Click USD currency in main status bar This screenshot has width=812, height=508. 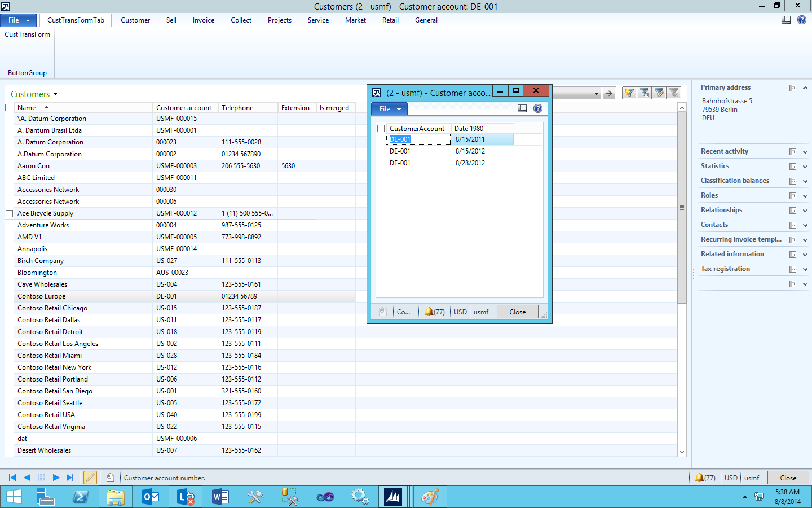731,478
